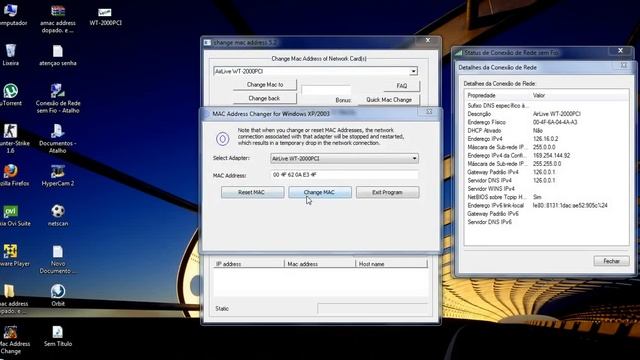640x360 pixels.
Task: Close the Status de Conexão de Rede window
Action: (620, 51)
